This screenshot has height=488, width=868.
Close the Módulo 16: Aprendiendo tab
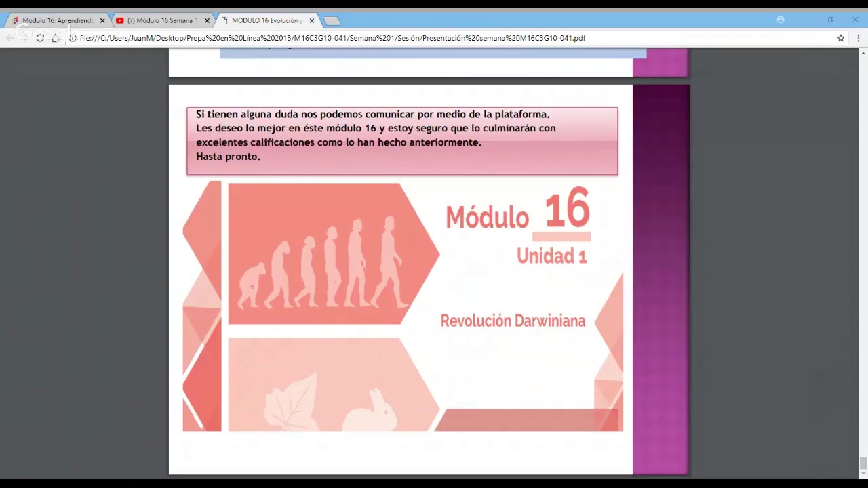coord(102,20)
